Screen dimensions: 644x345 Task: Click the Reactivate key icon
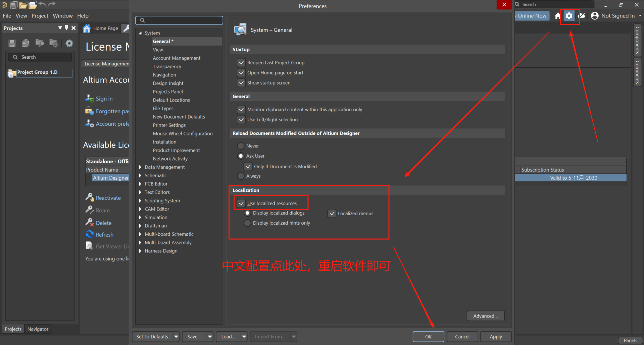coord(89,197)
